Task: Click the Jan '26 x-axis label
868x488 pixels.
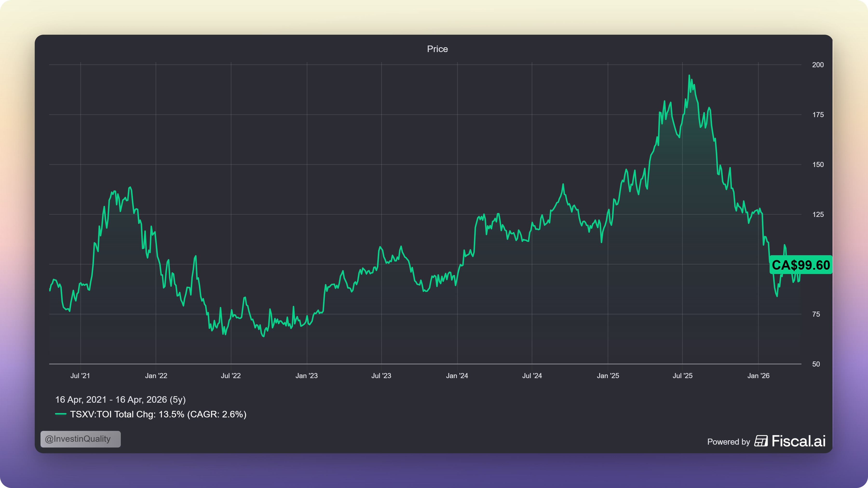Action: 758,375
